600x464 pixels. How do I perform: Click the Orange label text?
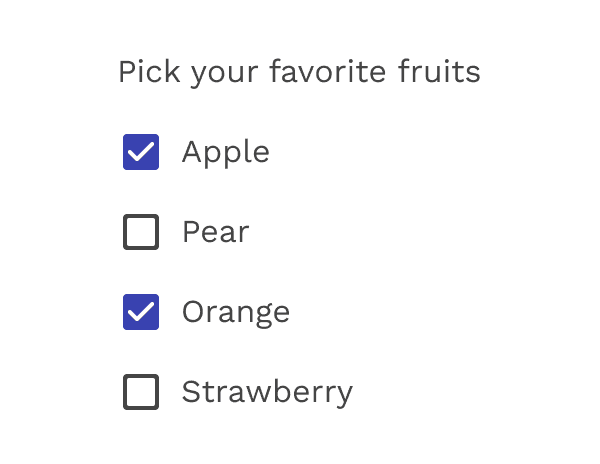(x=235, y=312)
